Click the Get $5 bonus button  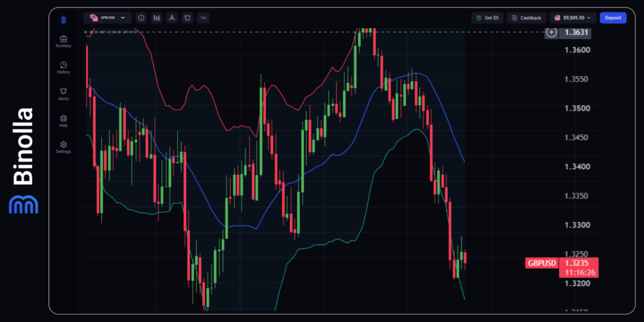point(487,18)
